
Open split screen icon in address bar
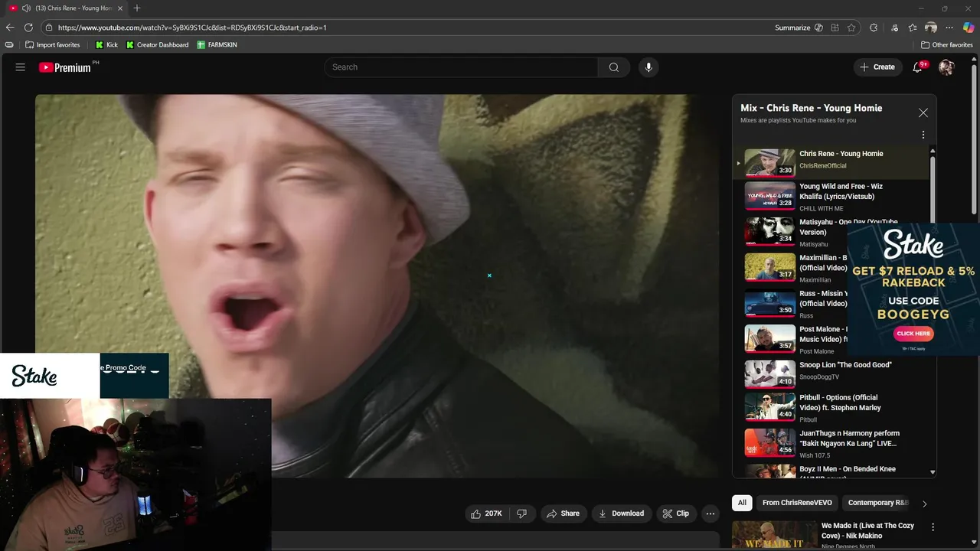pyautogui.click(x=835, y=28)
